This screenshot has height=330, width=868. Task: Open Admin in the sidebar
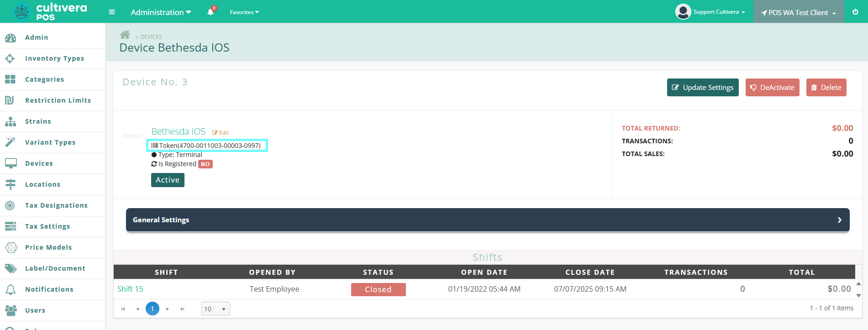[37, 37]
